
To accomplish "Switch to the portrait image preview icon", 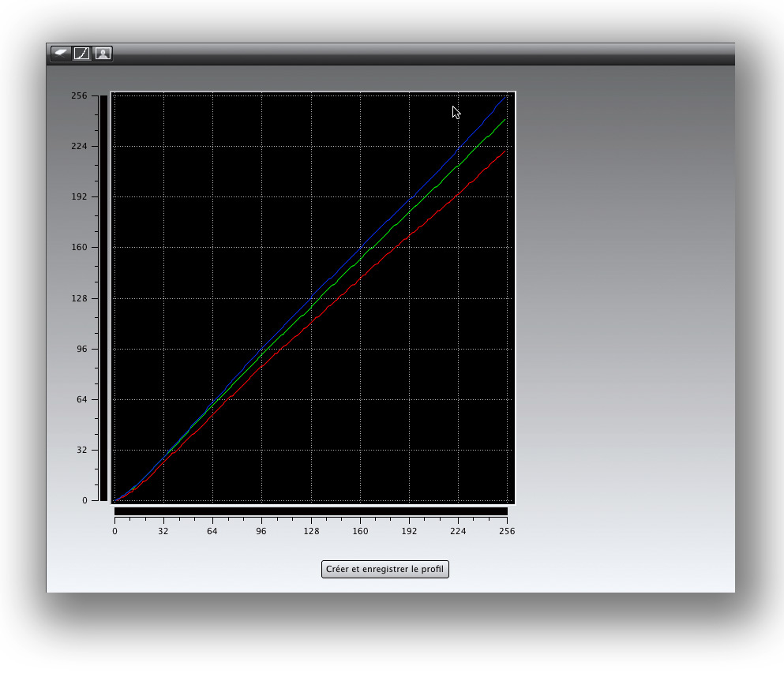I will pos(103,54).
